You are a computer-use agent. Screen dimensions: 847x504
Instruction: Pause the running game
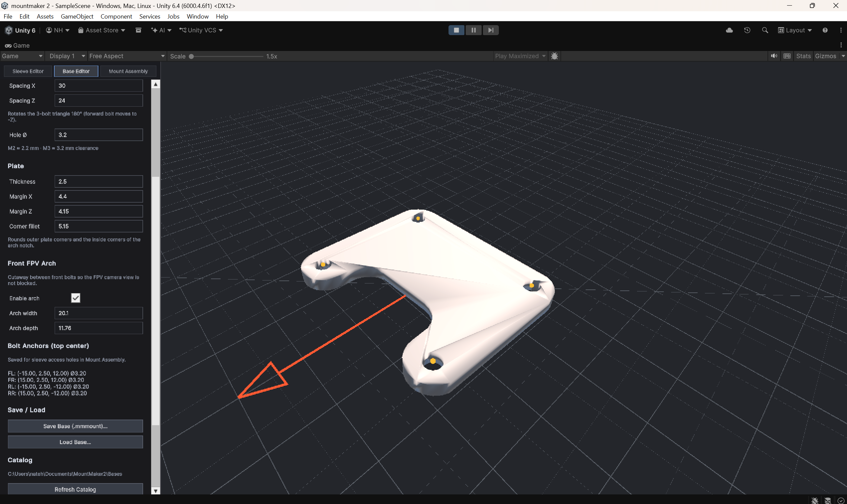tap(473, 30)
